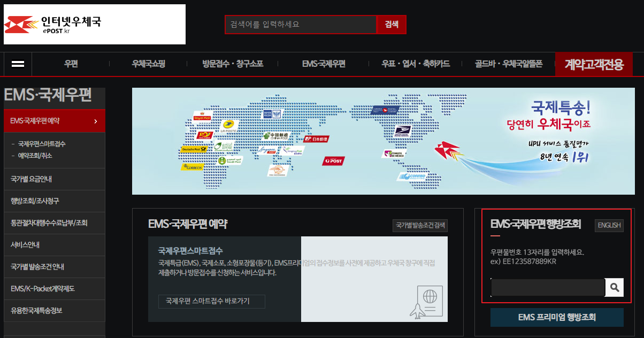Click the 국제우편스마트접수 card heading
The height and width of the screenshot is (338, 644).
coord(190,251)
